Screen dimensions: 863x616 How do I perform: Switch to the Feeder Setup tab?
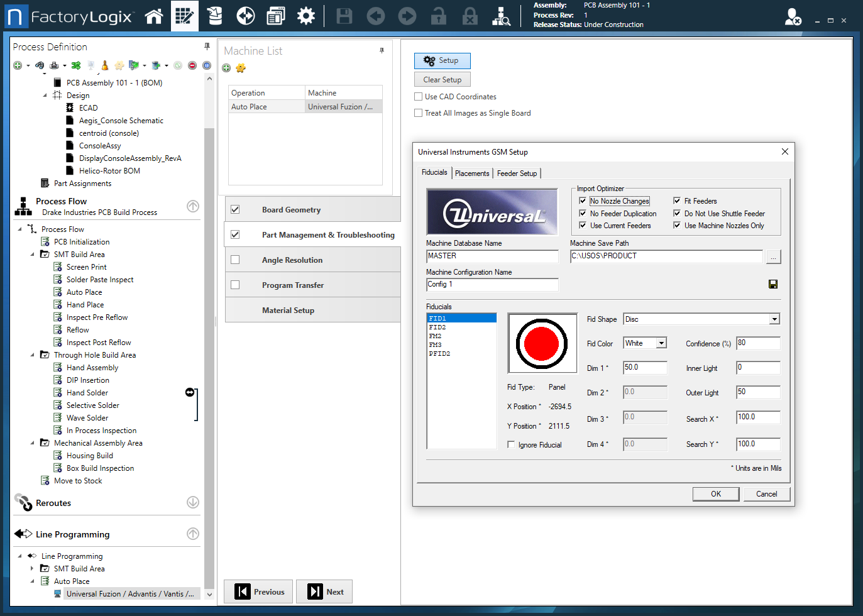(x=517, y=173)
